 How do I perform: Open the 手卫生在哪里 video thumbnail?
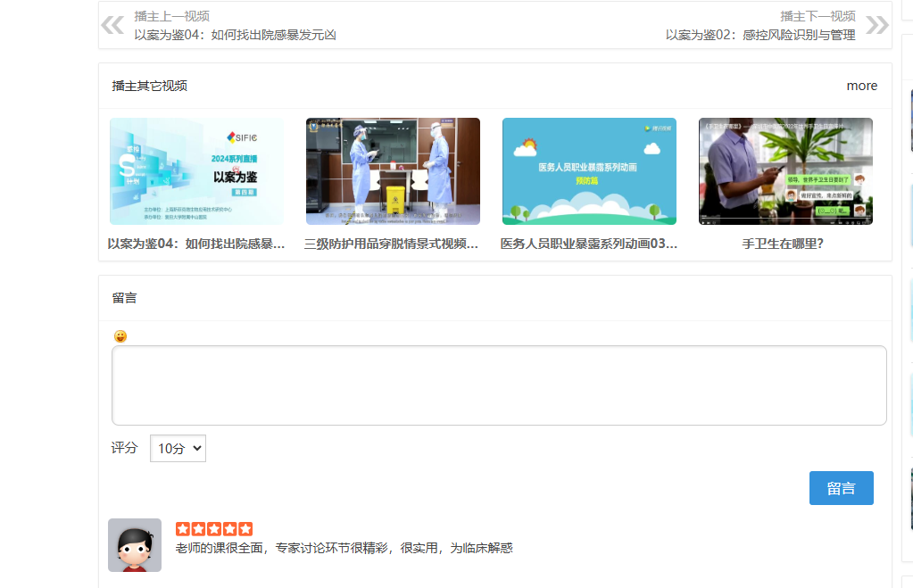coord(784,171)
